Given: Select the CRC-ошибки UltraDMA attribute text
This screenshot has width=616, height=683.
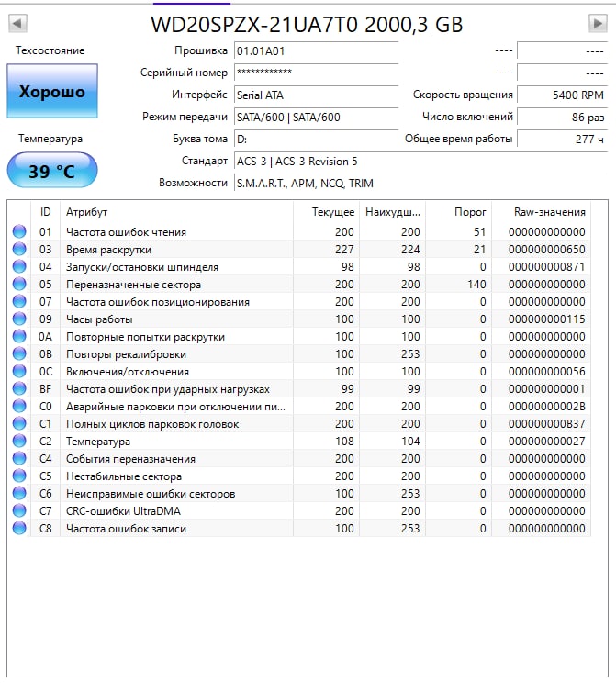Looking at the screenshot, I should coord(123,511).
